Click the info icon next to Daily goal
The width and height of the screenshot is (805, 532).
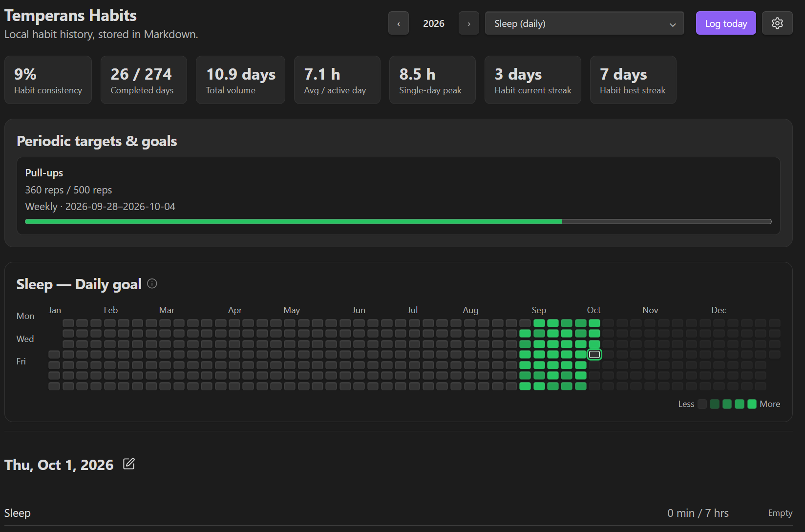pos(152,283)
